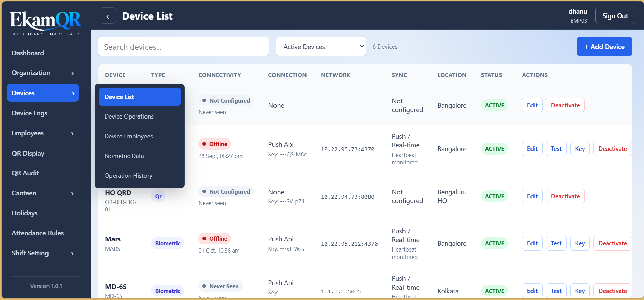Screen dimensions: 644x300
Task: Click the EkamQR logo
Action: [46, 23]
